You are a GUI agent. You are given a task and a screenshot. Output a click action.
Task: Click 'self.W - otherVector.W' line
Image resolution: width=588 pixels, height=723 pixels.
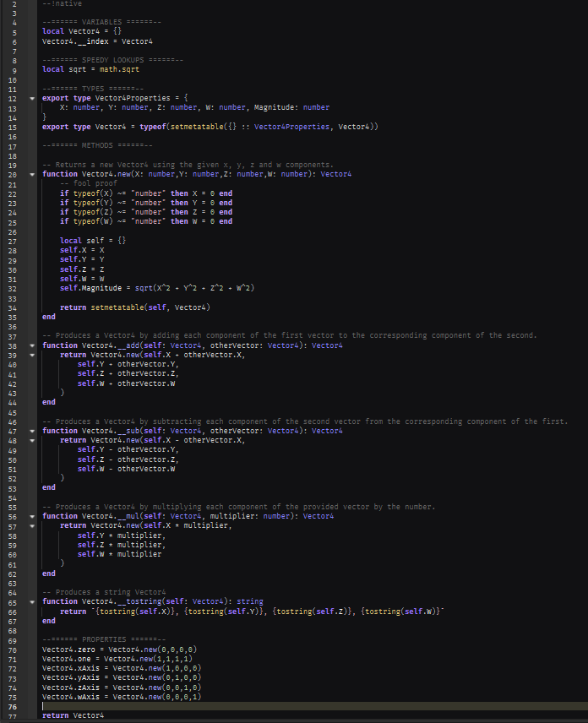(x=127, y=469)
